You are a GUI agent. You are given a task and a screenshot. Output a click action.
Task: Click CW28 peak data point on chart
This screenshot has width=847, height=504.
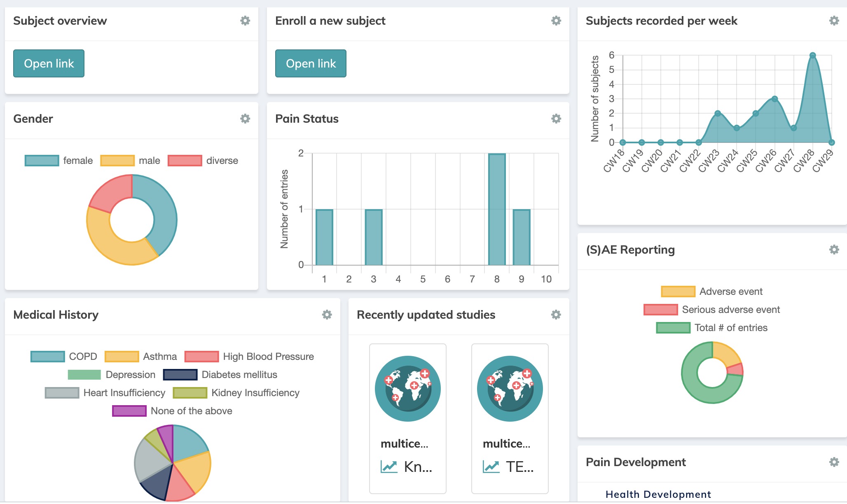tap(812, 55)
